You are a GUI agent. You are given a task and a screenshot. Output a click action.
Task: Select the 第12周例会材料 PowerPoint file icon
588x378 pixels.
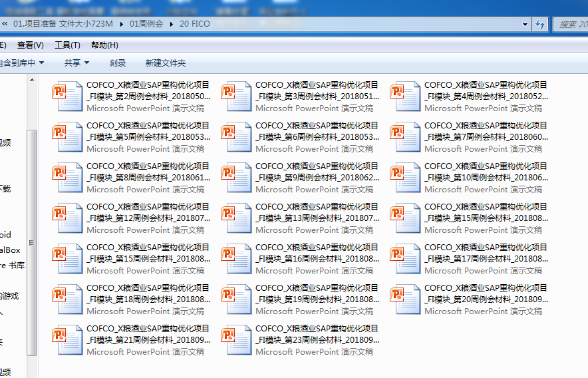point(67,218)
